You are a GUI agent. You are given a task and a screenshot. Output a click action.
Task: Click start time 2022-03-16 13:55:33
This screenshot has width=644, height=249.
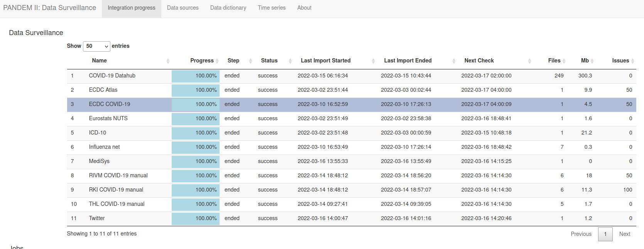(323, 161)
